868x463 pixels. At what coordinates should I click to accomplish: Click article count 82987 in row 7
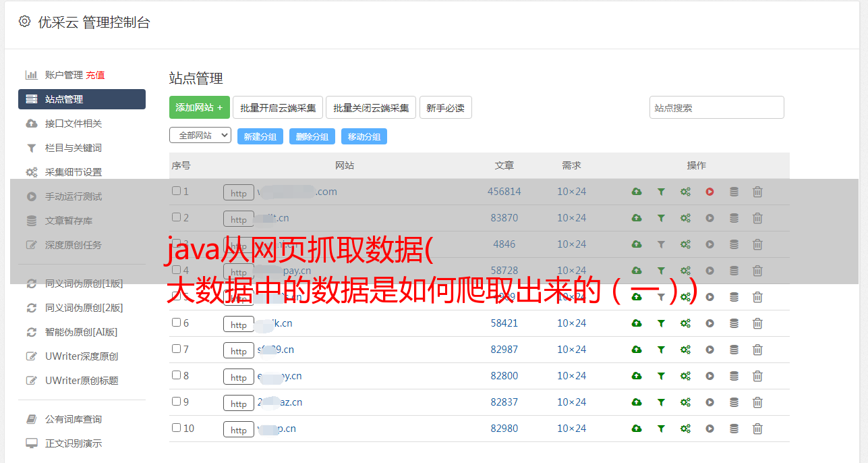pyautogui.click(x=504, y=350)
